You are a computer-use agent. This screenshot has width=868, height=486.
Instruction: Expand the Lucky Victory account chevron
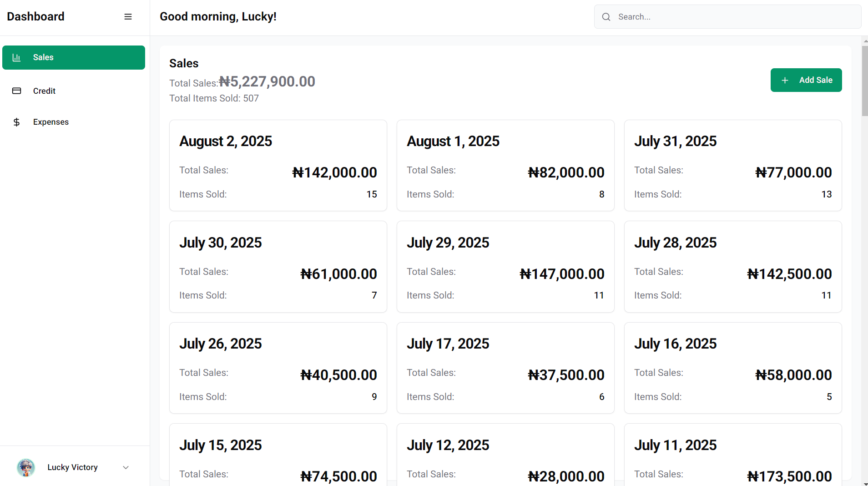126,467
